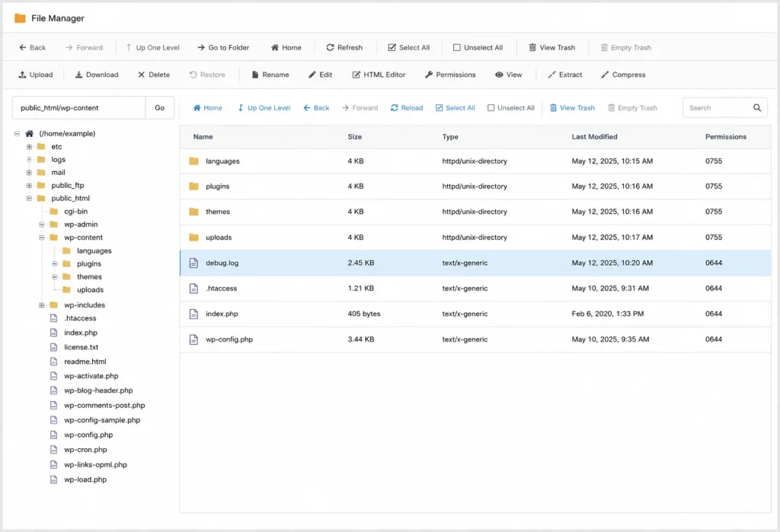Click languages folder icon in file list
Image resolution: width=780 pixels, height=532 pixels.
(194, 161)
